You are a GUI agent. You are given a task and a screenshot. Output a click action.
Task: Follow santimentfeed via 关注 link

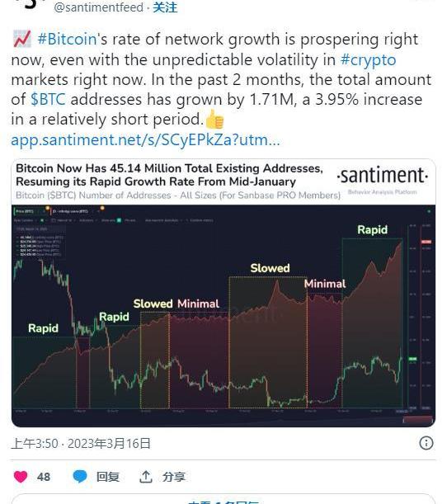(x=165, y=7)
